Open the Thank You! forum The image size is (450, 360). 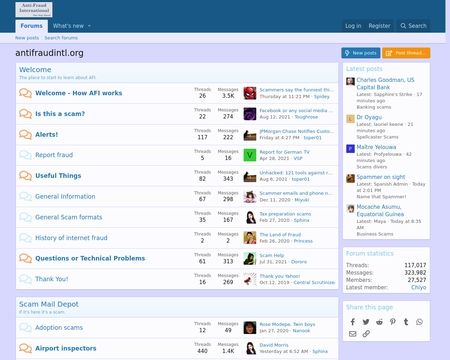[52, 279]
